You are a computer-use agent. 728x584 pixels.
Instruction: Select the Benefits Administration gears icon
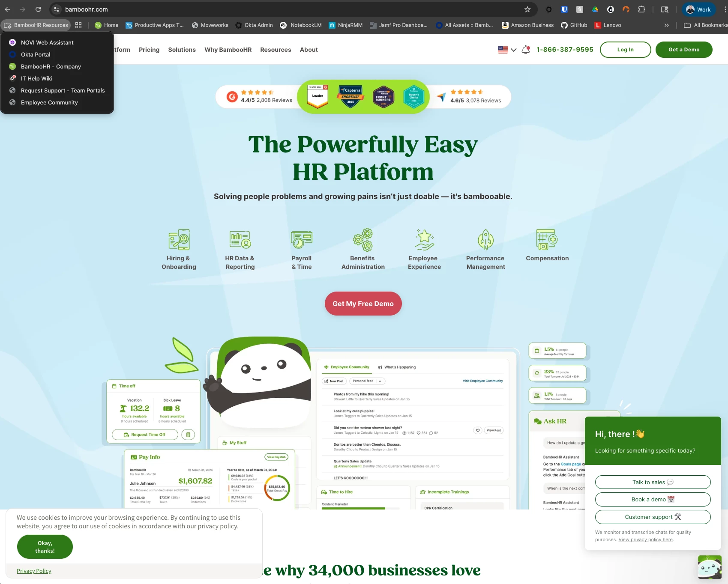[363, 240]
